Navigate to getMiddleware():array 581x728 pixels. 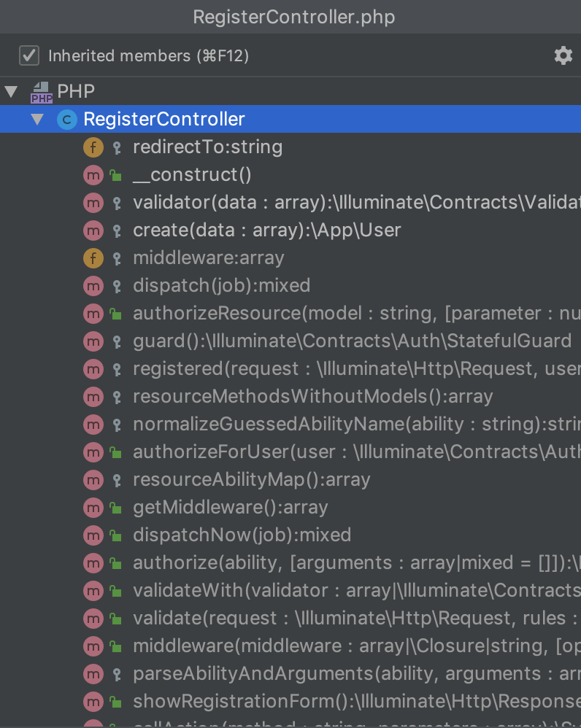click(290, 508)
